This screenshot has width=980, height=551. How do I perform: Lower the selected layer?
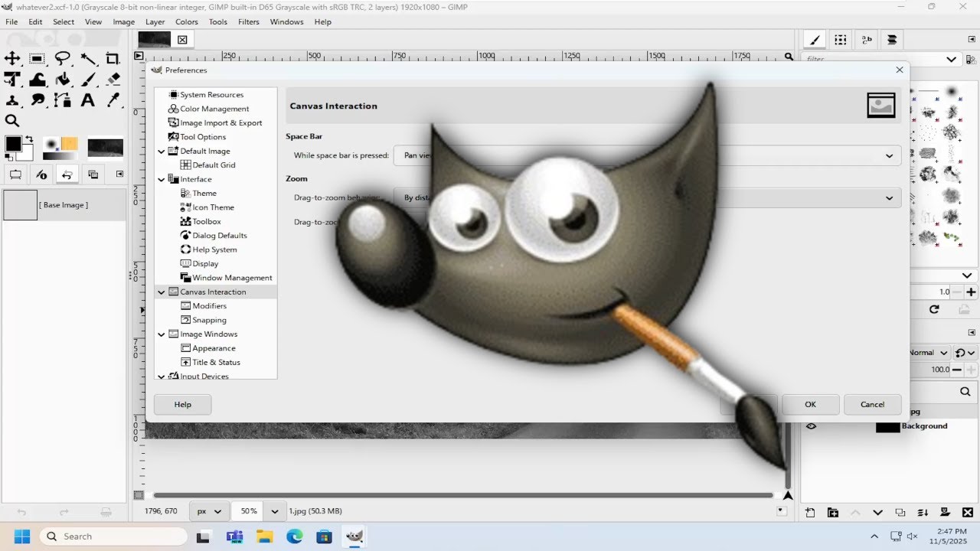click(878, 513)
